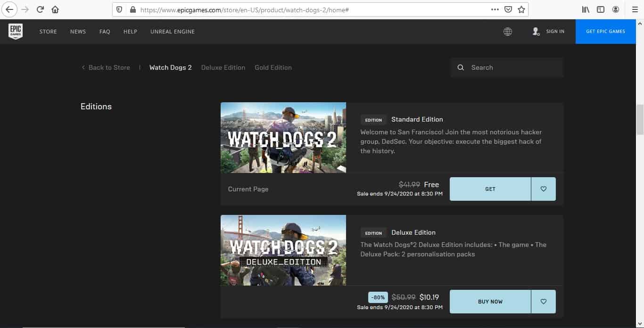Screen dimensions: 644x328
Task: Open the STORE nav item
Action: coord(48,32)
